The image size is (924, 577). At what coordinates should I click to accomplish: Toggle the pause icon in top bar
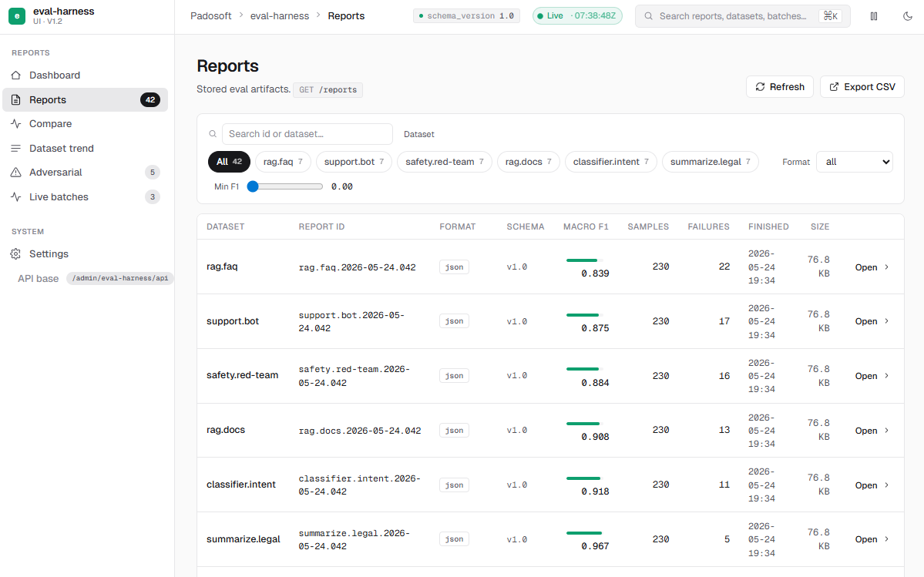[x=874, y=16]
